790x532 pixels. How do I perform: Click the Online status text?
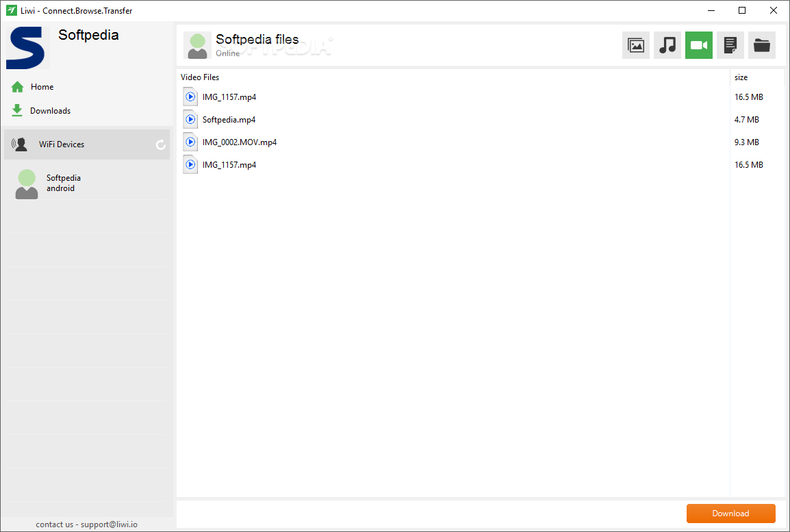[228, 53]
